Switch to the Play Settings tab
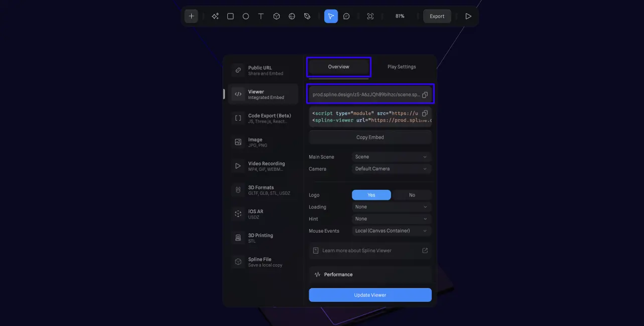644x326 pixels. click(x=401, y=66)
